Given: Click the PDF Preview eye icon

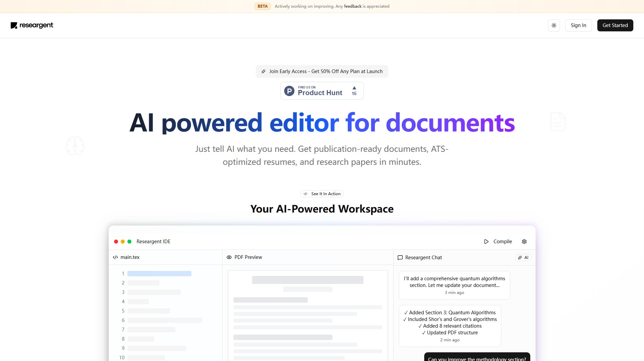Looking at the screenshot, I should click(229, 257).
